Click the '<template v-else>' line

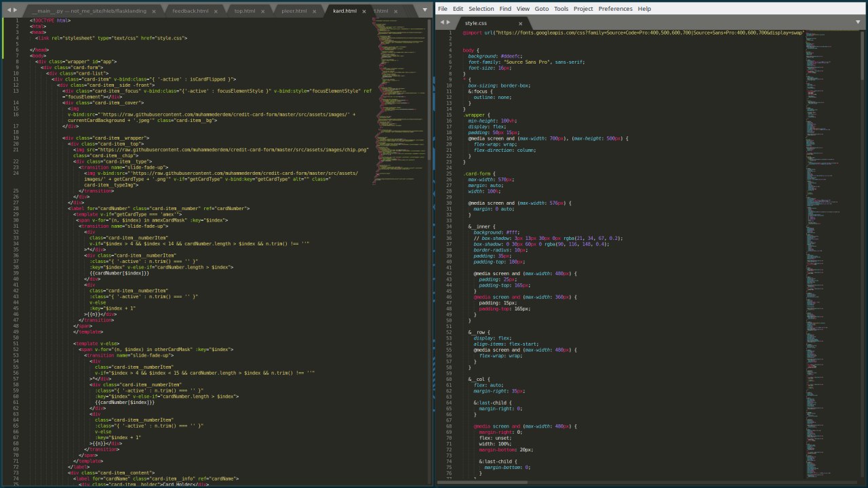click(96, 344)
